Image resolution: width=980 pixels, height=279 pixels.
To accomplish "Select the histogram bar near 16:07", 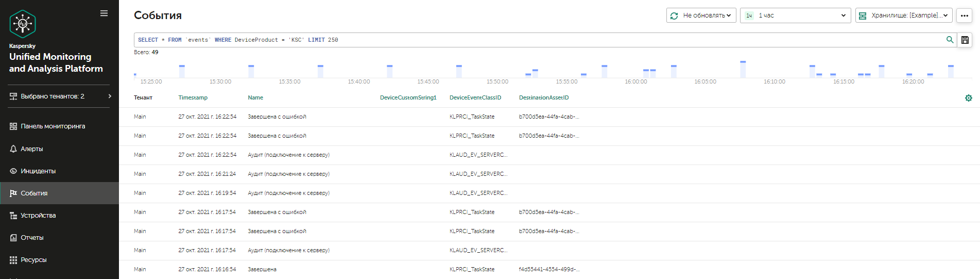I will tap(743, 69).
